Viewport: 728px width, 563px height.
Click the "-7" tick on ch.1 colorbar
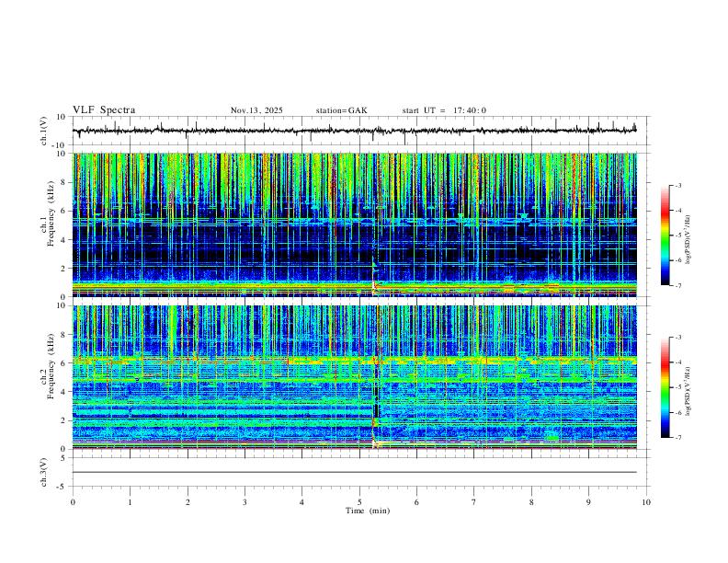(677, 285)
